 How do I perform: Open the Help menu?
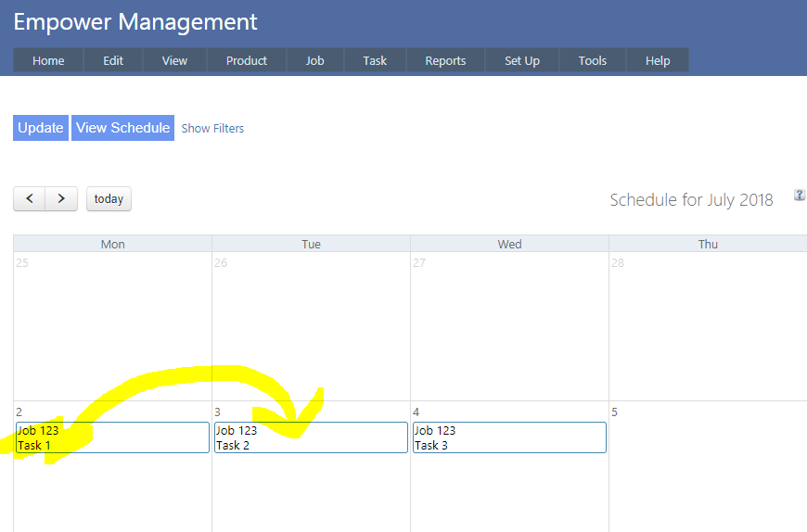click(658, 60)
